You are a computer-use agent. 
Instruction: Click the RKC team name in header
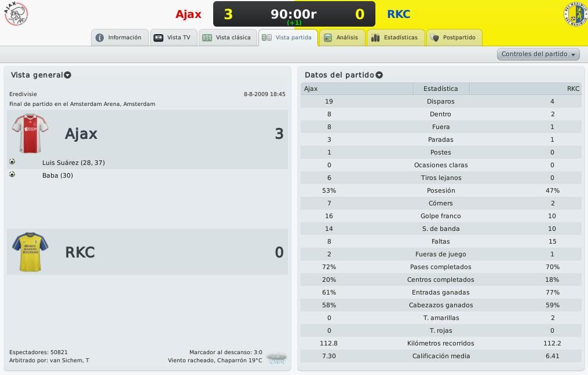(399, 14)
